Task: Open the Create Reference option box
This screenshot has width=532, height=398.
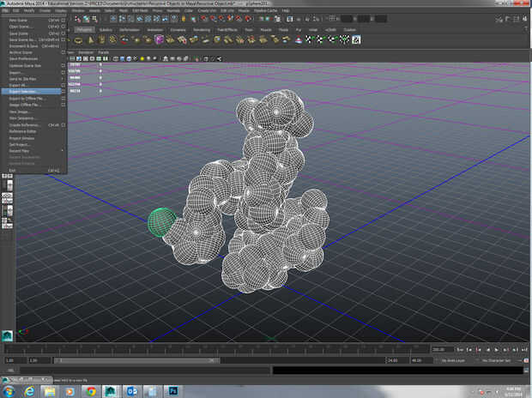Action: coord(63,124)
